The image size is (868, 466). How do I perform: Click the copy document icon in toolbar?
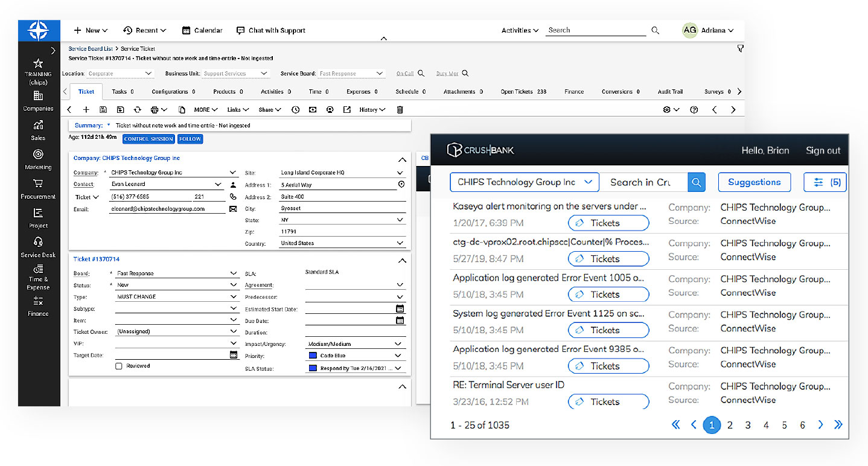[x=182, y=110]
